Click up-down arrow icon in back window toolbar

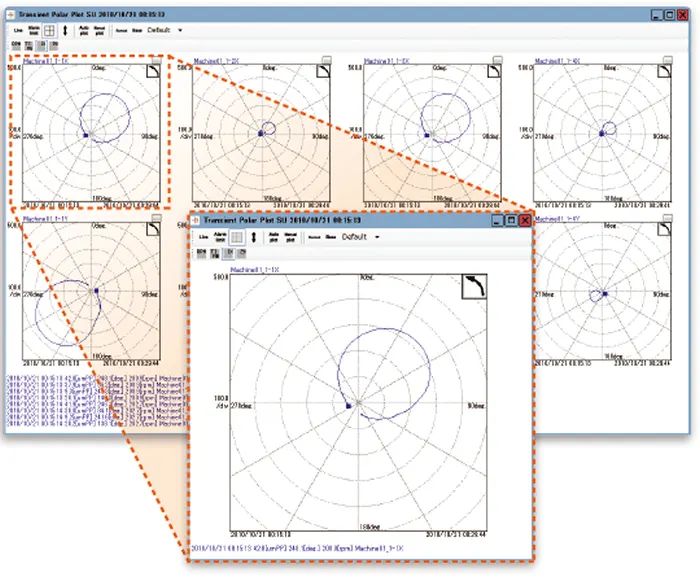coord(65,30)
